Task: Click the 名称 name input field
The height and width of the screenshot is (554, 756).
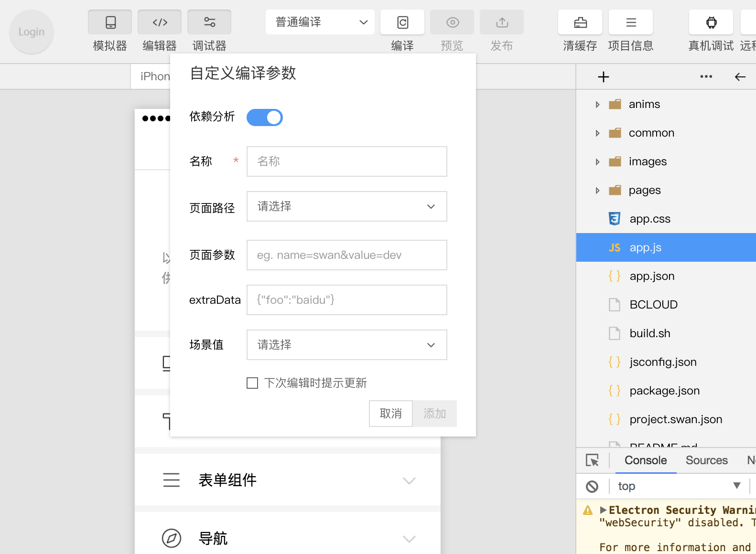Action: 347,161
